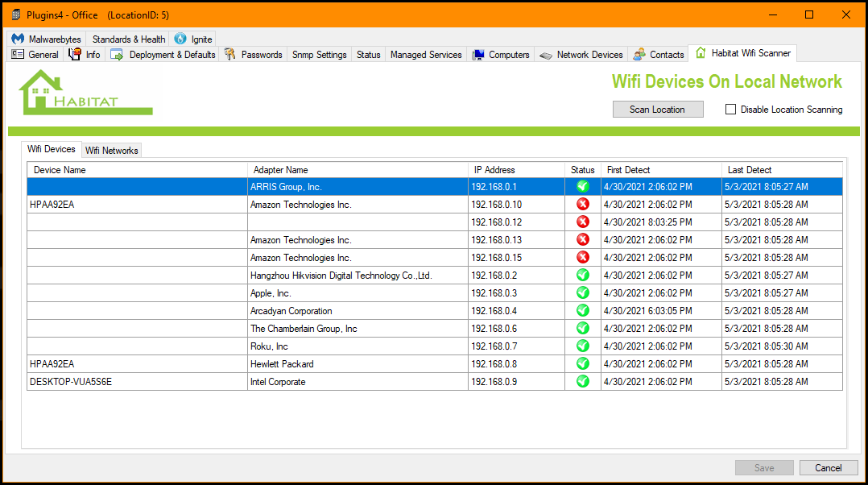Open the Malwarebytes tab
Image resolution: width=868 pixels, height=485 pixels.
(47, 39)
